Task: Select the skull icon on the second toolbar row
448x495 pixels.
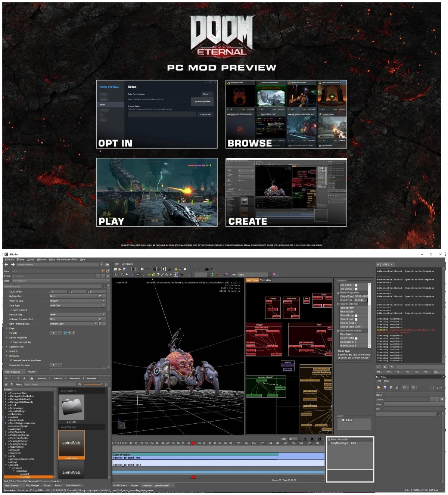Action: pos(158,274)
